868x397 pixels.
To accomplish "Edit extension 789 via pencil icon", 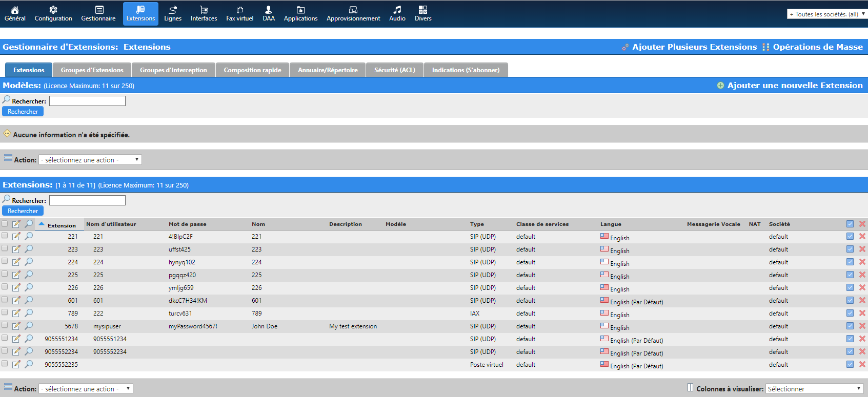I will 16,313.
